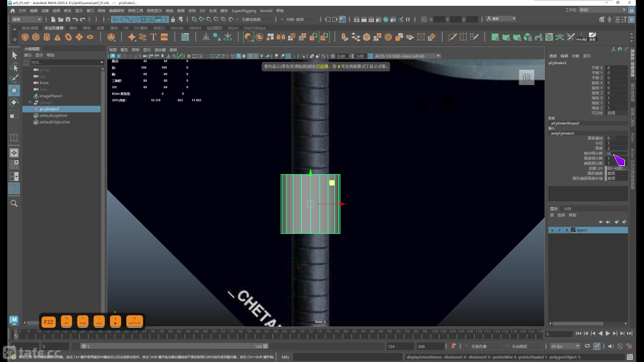Click the Redo arrow icon

tap(83, 19)
